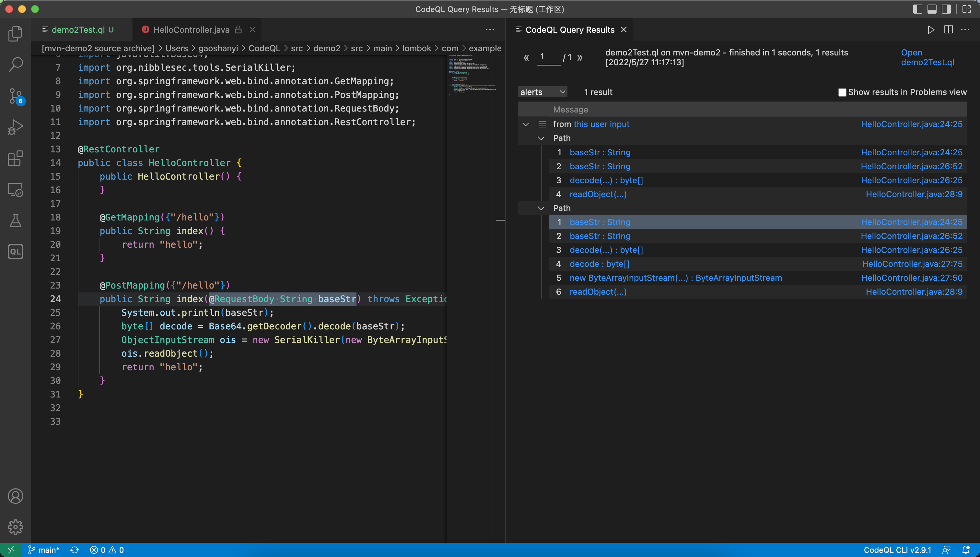
Task: Click the 'gaoshanyi' breadcrumb segment
Action: [218, 48]
